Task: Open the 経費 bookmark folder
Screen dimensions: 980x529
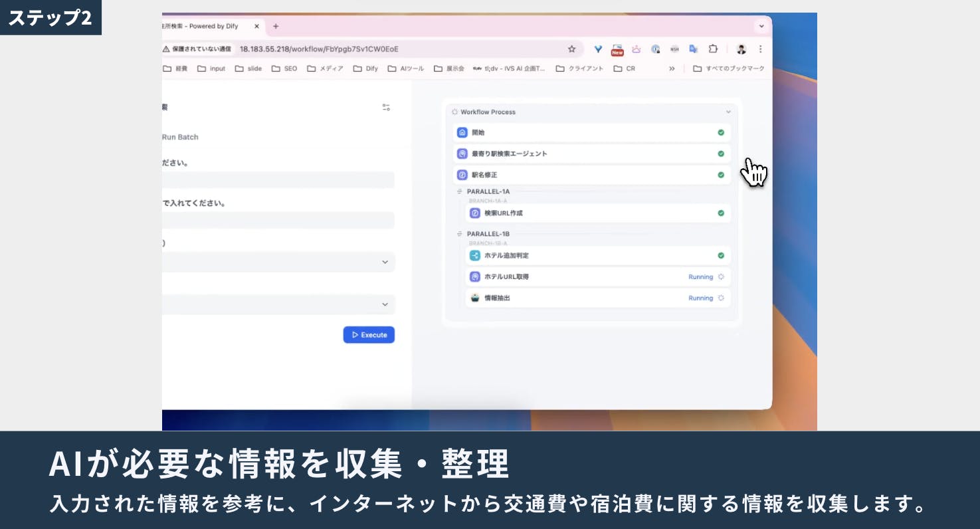Action: (175, 68)
